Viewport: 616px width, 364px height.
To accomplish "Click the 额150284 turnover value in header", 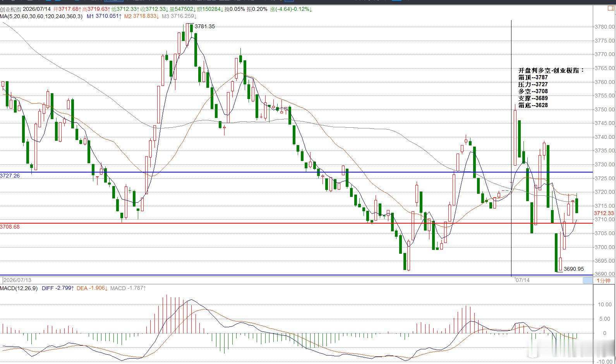I will point(210,9).
